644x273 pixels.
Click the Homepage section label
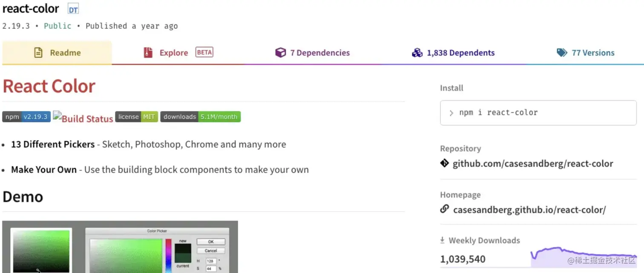tap(460, 195)
